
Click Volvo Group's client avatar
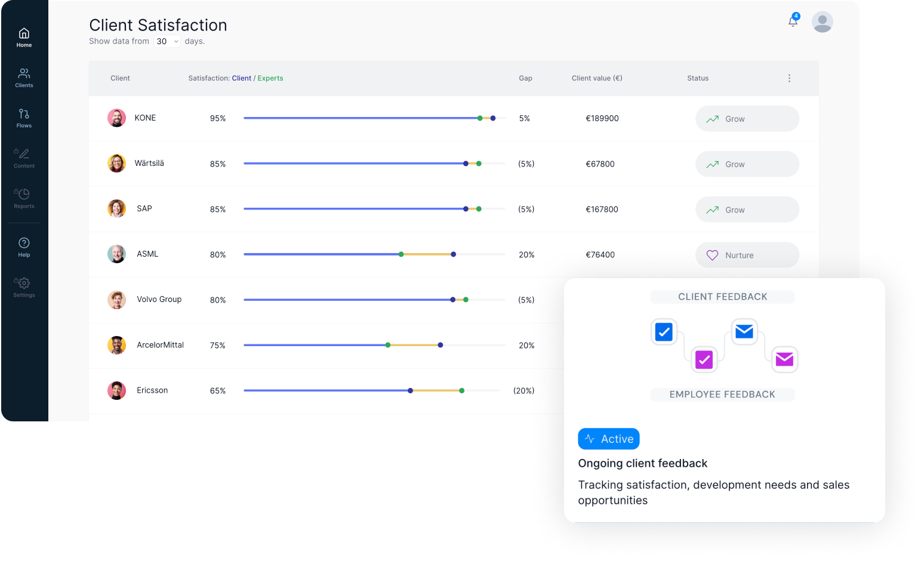pos(116,300)
